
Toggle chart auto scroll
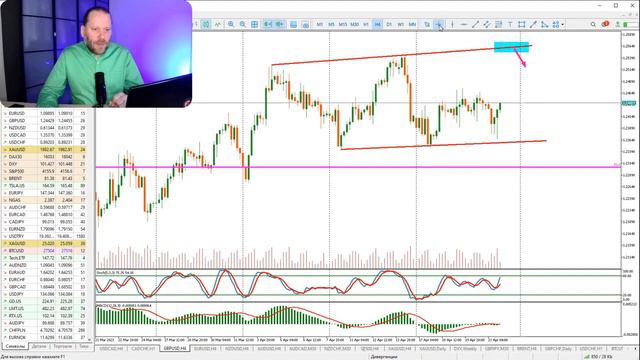(x=267, y=24)
